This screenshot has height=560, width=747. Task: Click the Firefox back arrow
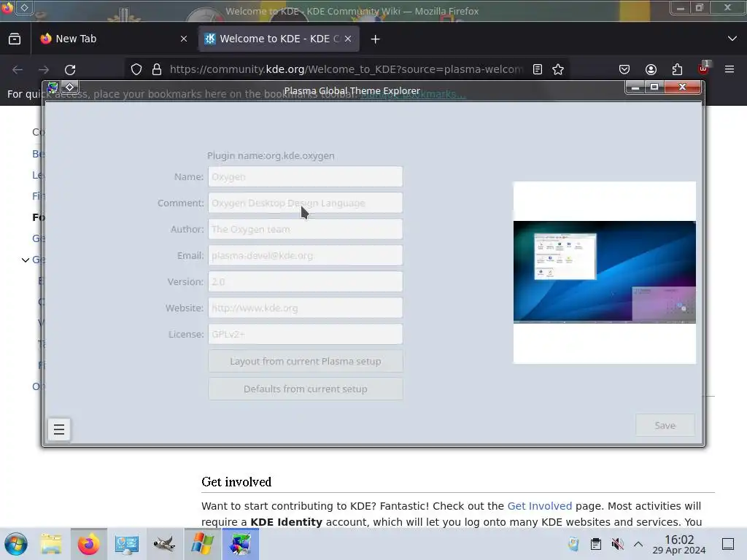tap(18, 69)
